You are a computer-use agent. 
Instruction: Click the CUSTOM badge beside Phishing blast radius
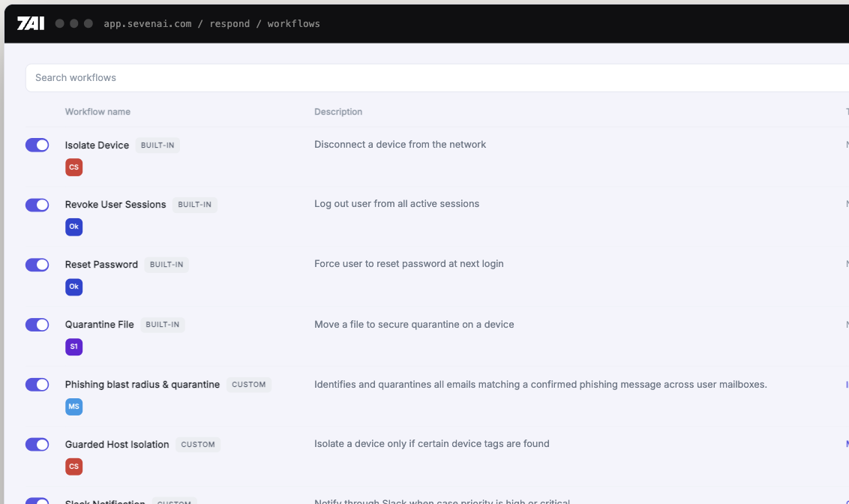(x=249, y=384)
